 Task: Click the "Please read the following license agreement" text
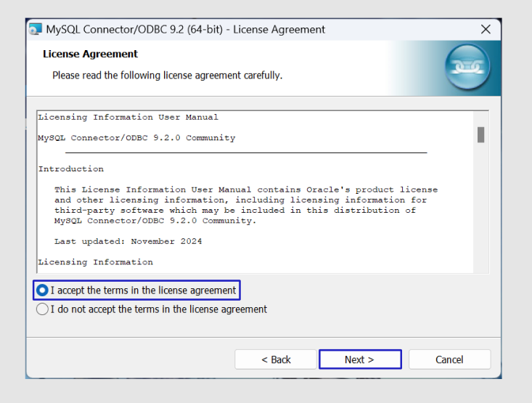167,76
